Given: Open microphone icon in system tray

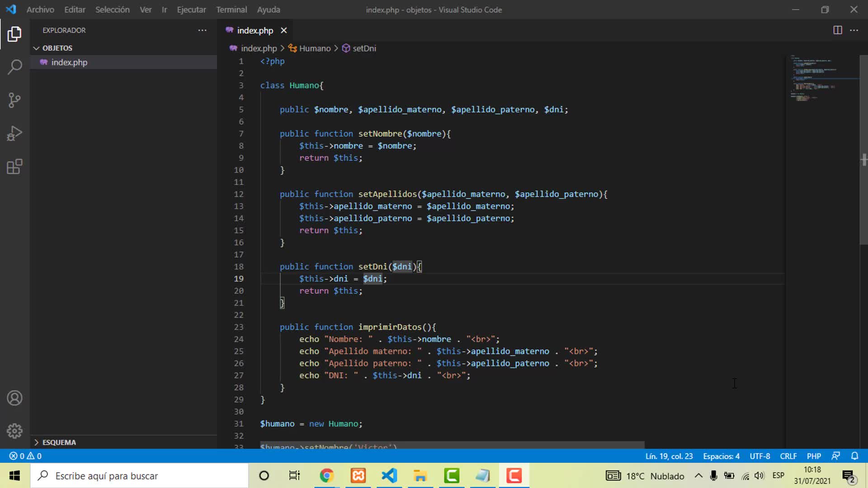Looking at the screenshot, I should pyautogui.click(x=714, y=476).
